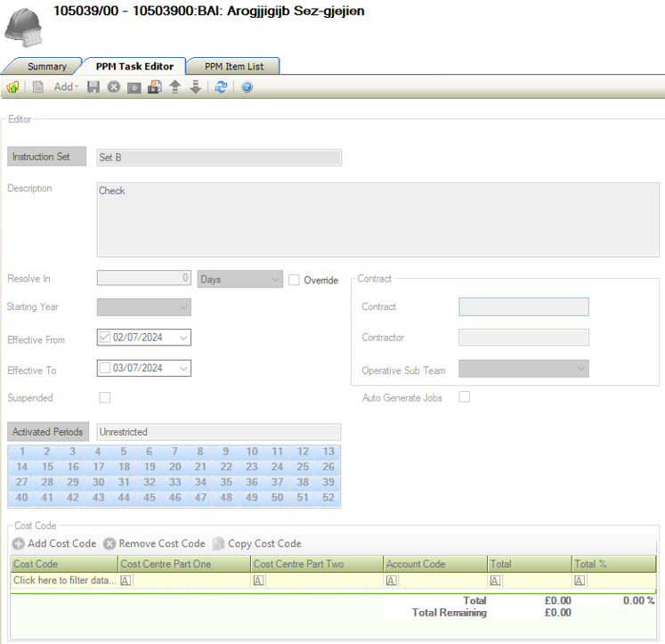
Task: Click the Contract input field
Action: (523, 307)
